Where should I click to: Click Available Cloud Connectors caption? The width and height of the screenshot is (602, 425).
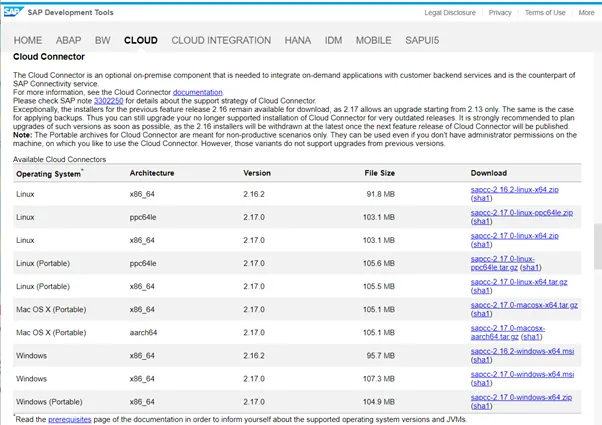[60, 159]
